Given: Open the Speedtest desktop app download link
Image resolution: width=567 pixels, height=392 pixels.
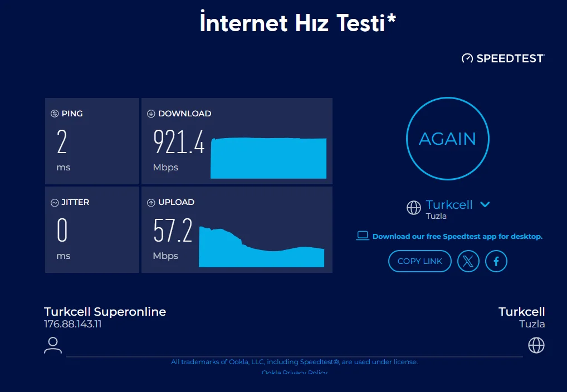Looking at the screenshot, I should tap(457, 237).
